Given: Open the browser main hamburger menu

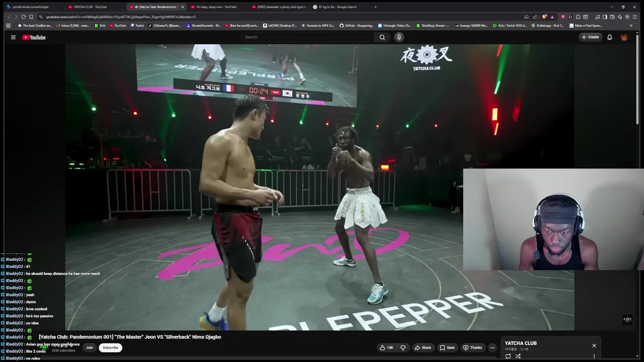Looking at the screenshot, I should 636,17.
